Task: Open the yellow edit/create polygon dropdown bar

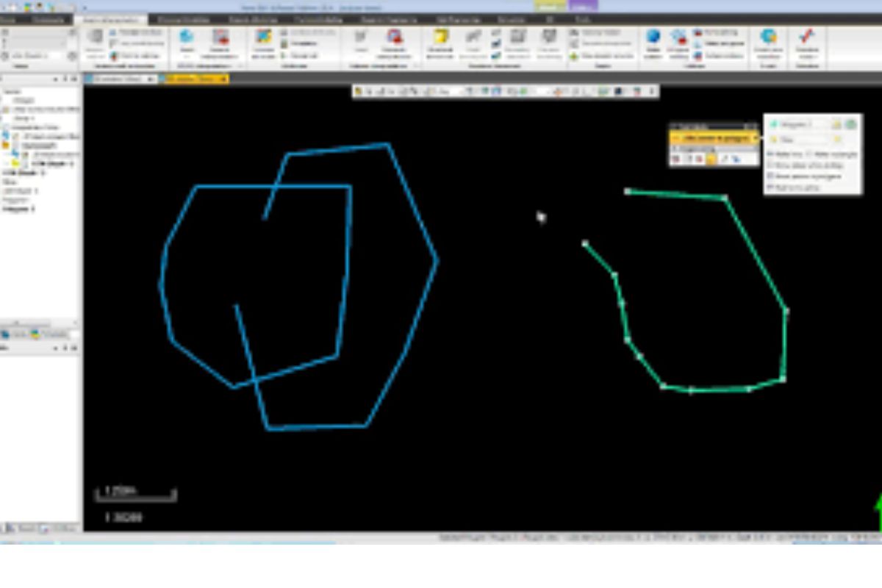Action: [714, 137]
